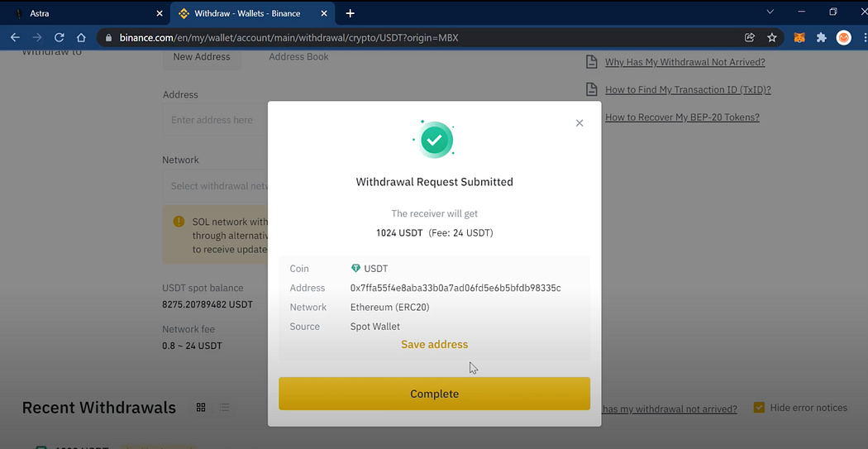Open How to Recover My BEP-20 Tokens link

point(682,117)
